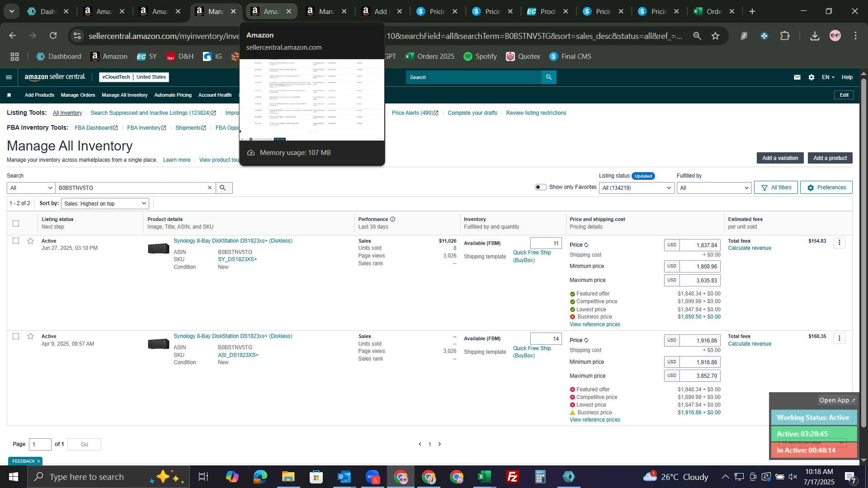The height and width of the screenshot is (488, 868).
Task: Open Search Suppressed and Inactive Listings link
Action: coord(153,113)
